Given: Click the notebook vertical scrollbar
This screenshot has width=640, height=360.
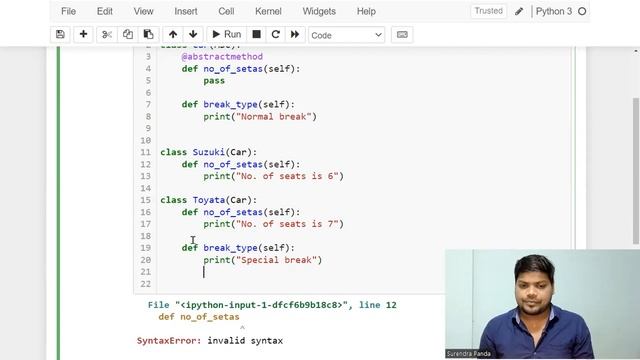Looking at the screenshot, I should [636, 171].
